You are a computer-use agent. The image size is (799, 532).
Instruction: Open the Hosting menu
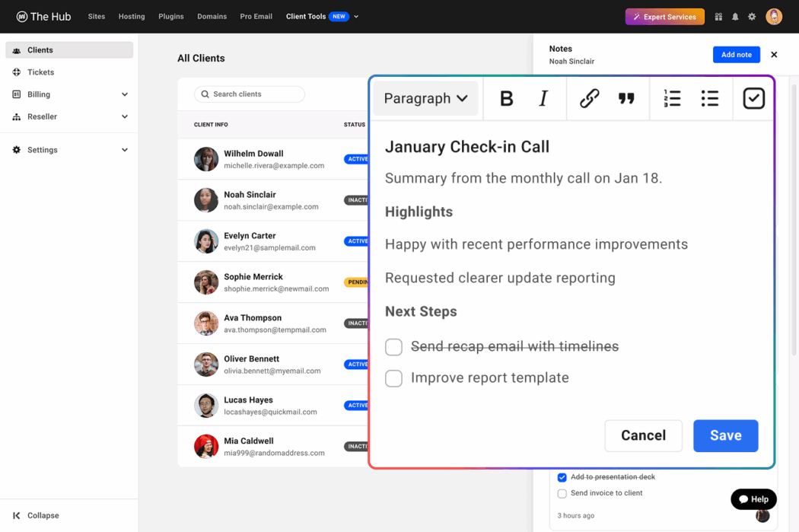click(x=131, y=16)
